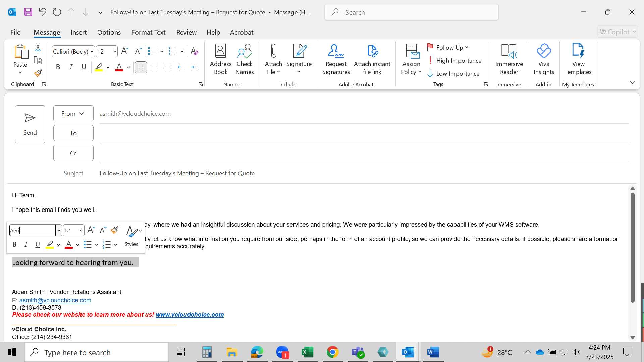Open Excel from the taskbar
644x362 pixels.
pyautogui.click(x=307, y=352)
